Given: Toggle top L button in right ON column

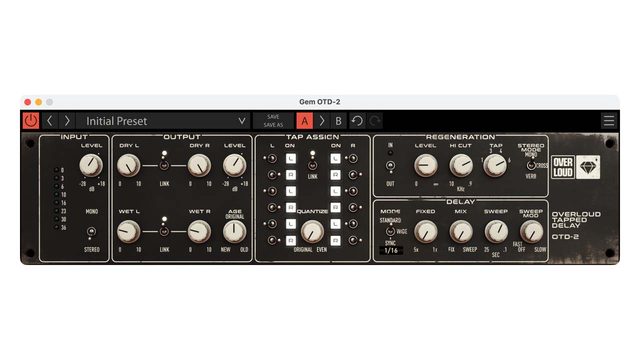Looking at the screenshot, I should tap(335, 158).
